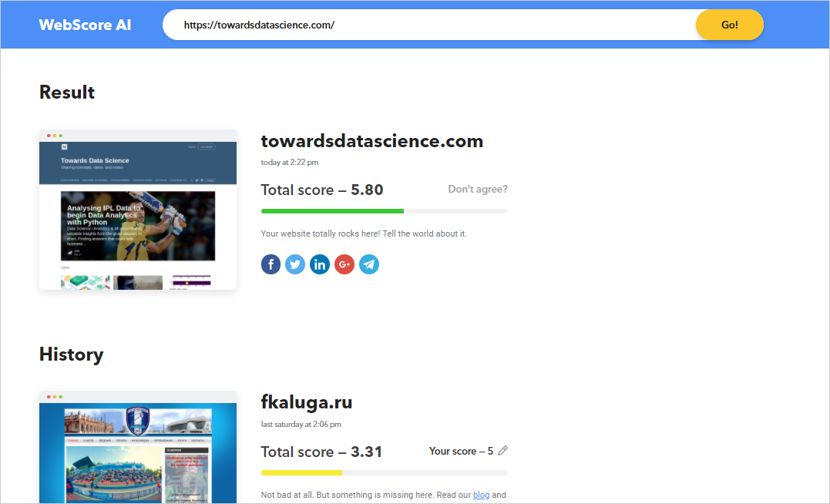Share result on Facebook
The image size is (830, 504).
coord(271,264)
